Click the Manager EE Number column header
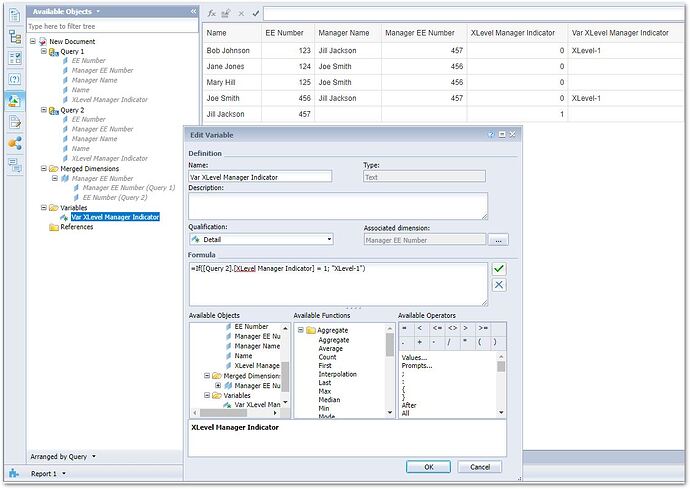Viewport: 690px width, 489px height. pyautogui.click(x=424, y=33)
